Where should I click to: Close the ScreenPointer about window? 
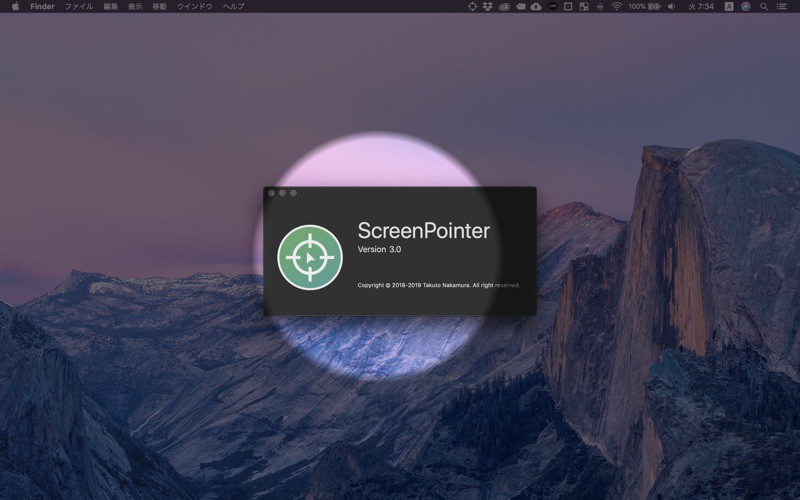271,193
